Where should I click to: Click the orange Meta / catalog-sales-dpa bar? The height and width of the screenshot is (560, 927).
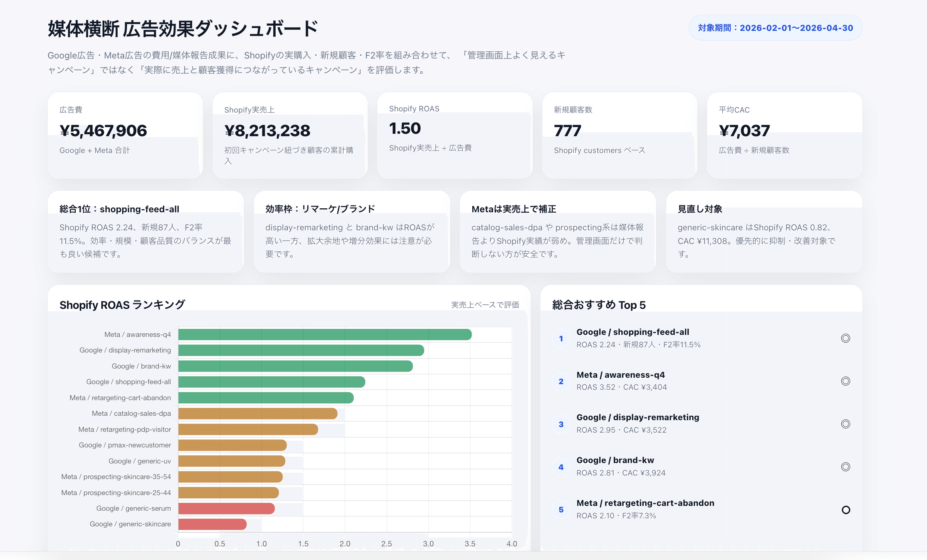click(x=258, y=413)
